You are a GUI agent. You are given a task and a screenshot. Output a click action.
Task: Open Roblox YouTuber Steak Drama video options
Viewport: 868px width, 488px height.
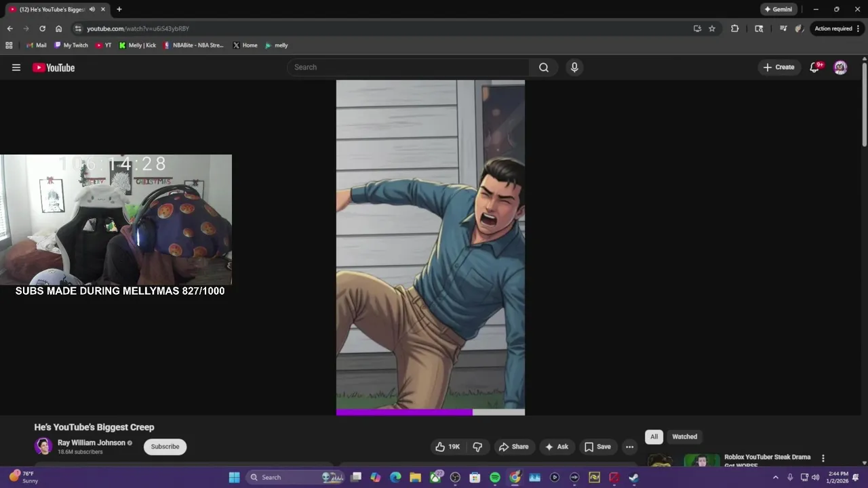823,458
